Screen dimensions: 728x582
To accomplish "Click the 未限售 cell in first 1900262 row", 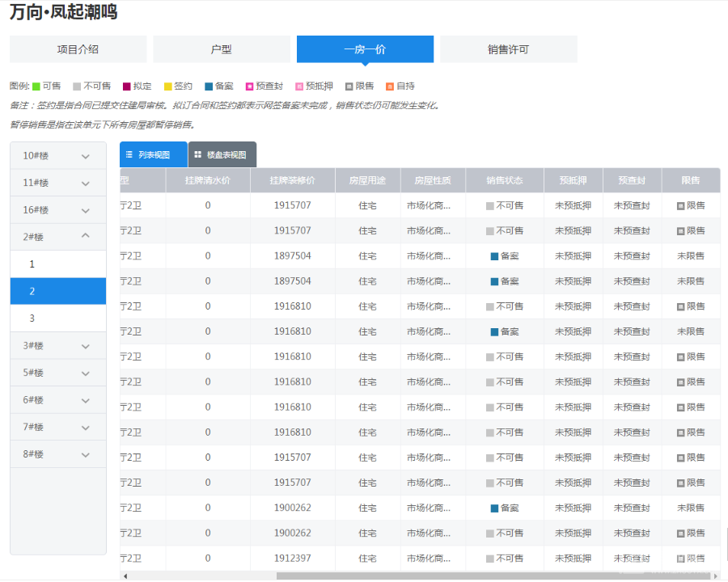I will [691, 508].
